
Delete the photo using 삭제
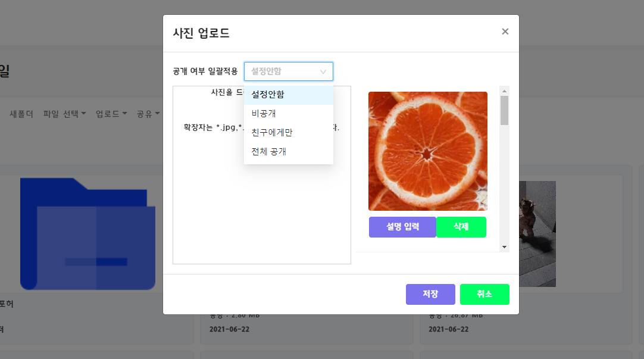(x=461, y=227)
